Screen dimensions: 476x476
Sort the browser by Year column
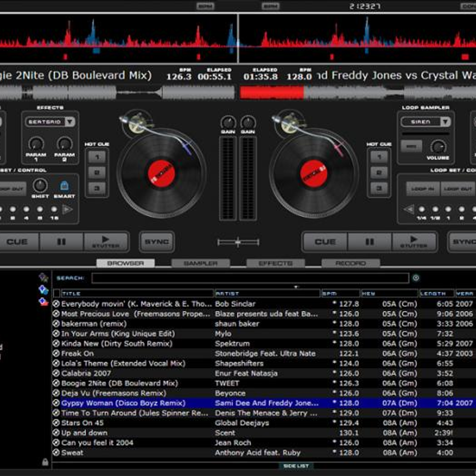tap(465, 294)
